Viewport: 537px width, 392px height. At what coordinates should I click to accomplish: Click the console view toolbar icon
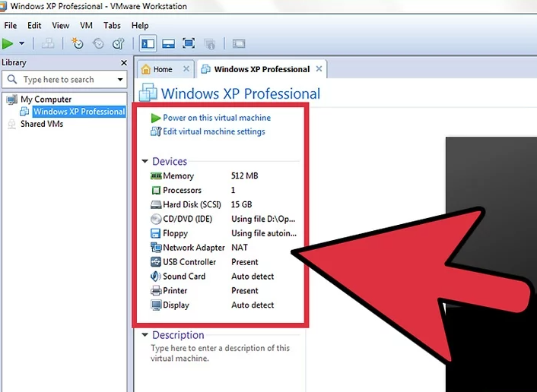pos(239,43)
